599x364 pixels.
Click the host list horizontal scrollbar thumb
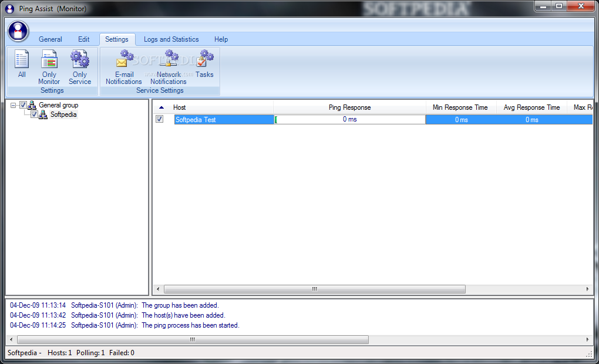point(315,289)
